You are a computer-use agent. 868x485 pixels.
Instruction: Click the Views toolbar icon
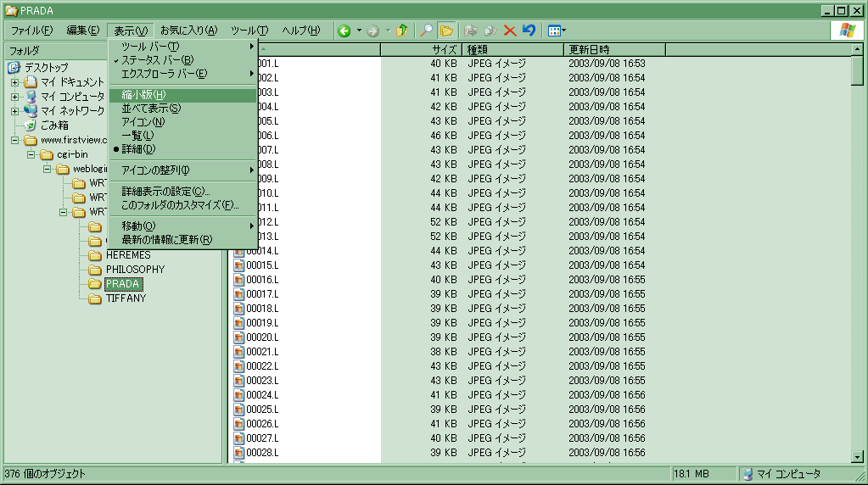pos(554,31)
